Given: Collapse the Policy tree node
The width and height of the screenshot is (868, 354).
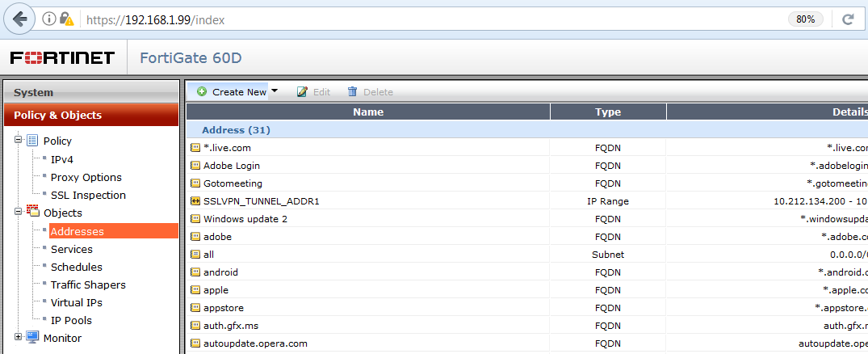Looking at the screenshot, I should (19, 140).
